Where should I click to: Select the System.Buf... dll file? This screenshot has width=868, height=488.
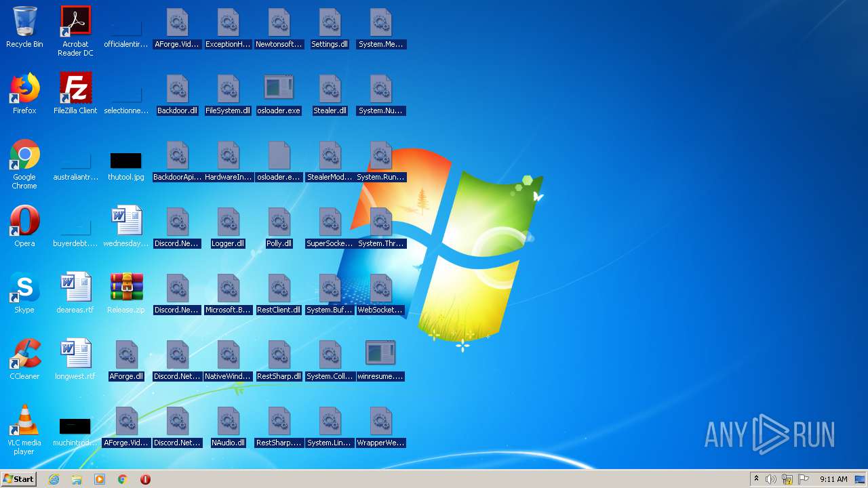click(x=330, y=293)
